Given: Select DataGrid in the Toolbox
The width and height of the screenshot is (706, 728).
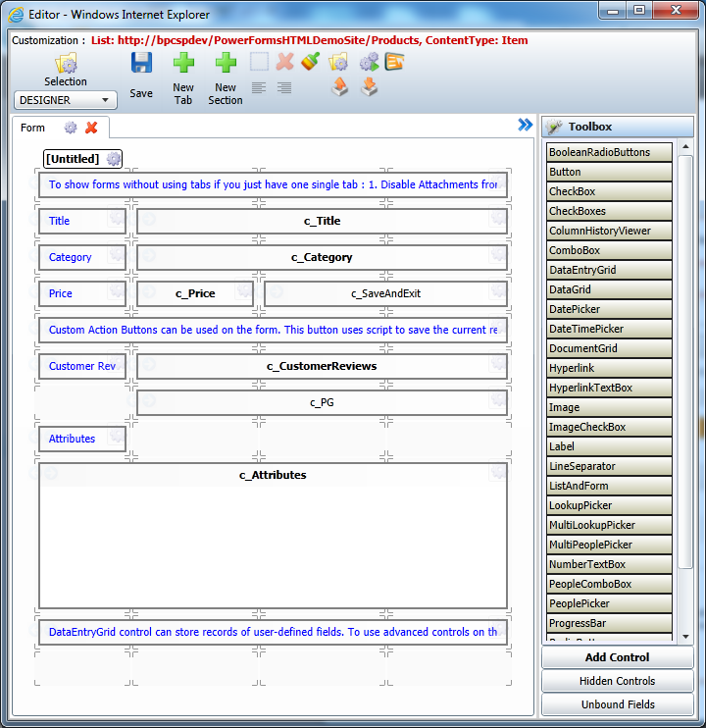Looking at the screenshot, I should click(x=610, y=289).
